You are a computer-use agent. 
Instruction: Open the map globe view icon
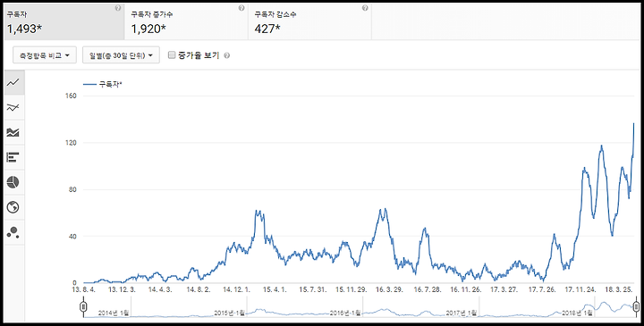(x=13, y=207)
